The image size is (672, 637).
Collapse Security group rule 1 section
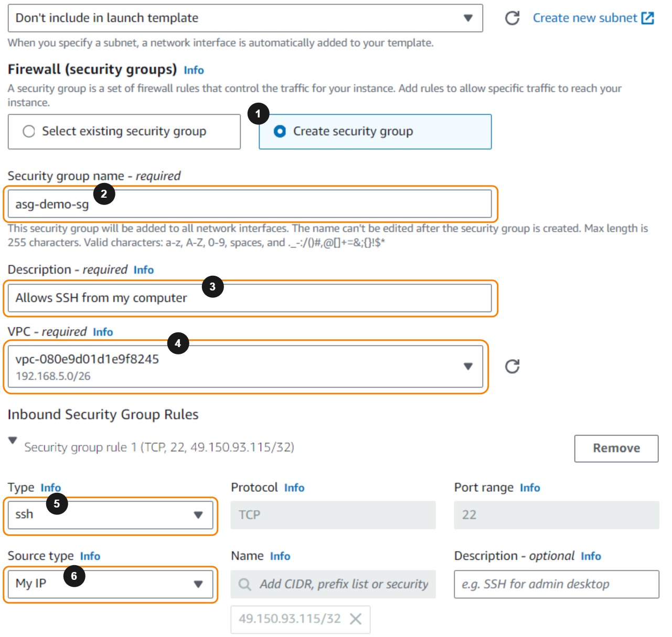(x=13, y=440)
